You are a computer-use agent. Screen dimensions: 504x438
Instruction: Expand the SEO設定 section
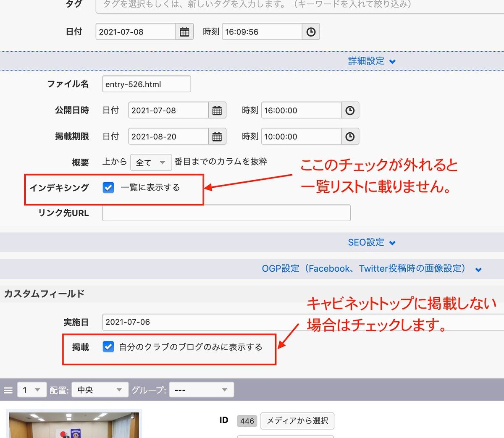(371, 243)
